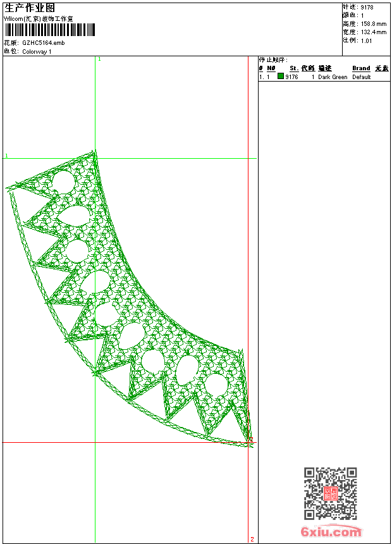Image resolution: width=392 pixels, height=544 pixels.
Task: Click the Colorway 1 label
Action: pos(37,51)
